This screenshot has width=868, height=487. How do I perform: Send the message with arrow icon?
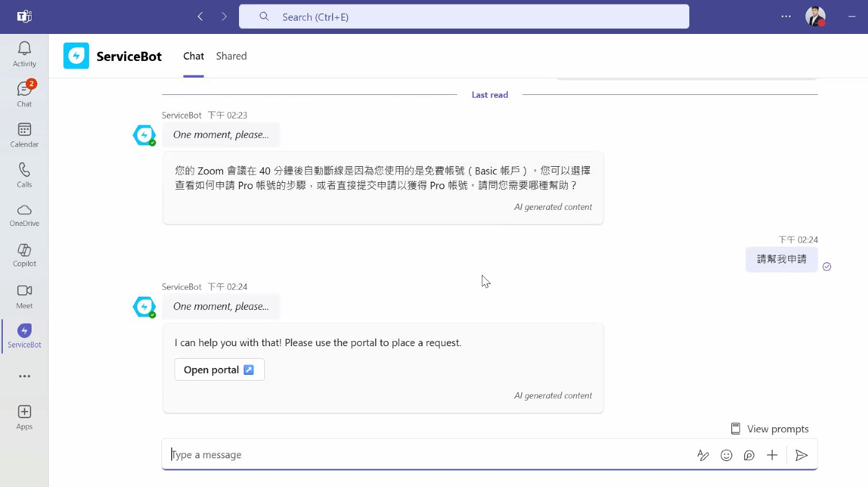801,455
